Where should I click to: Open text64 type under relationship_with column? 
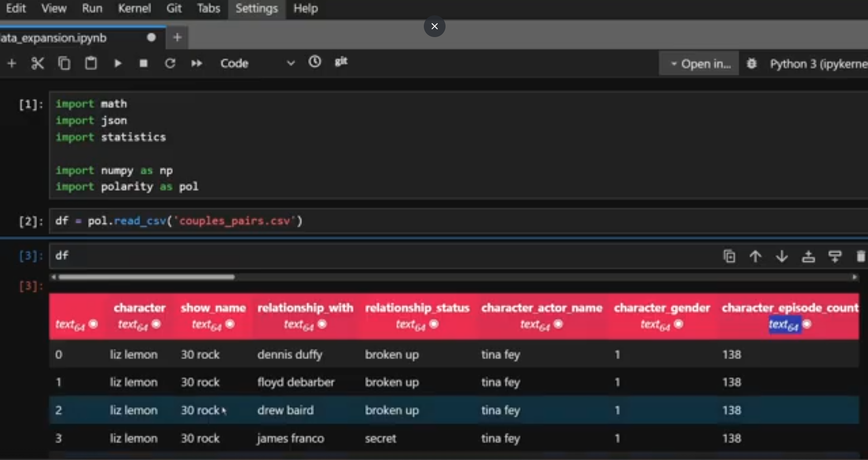[x=299, y=325]
